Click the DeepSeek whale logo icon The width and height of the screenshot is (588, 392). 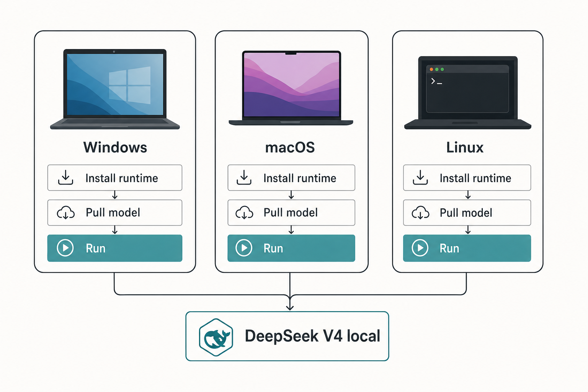coord(216,337)
